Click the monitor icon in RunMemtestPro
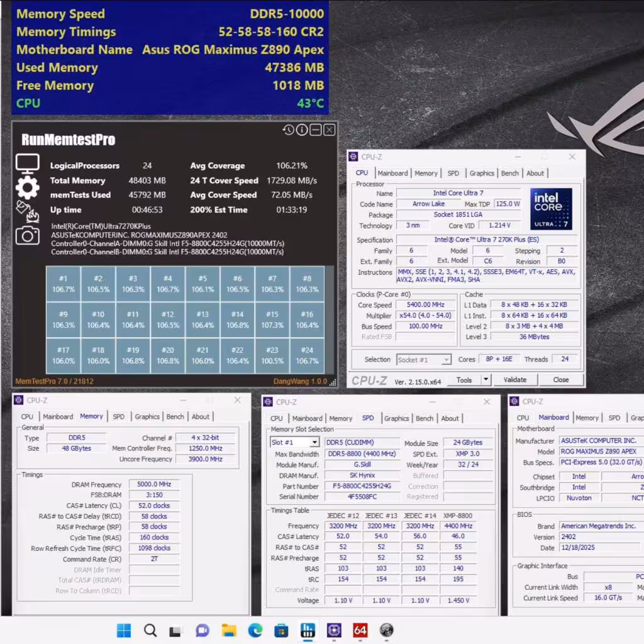Image resolution: width=644 pixels, height=644 pixels. click(x=27, y=164)
